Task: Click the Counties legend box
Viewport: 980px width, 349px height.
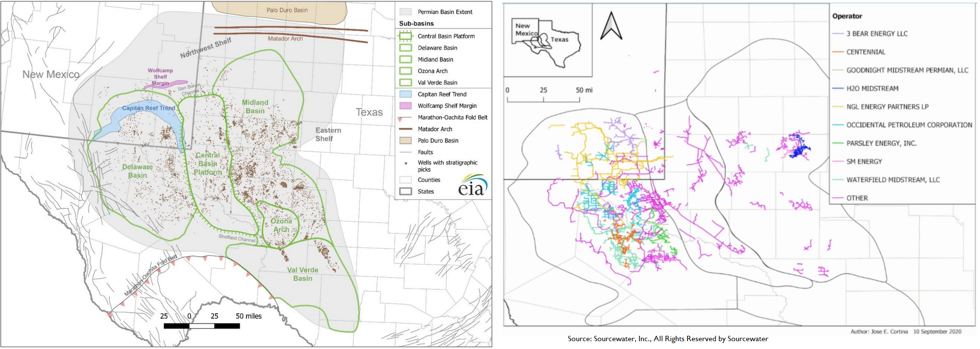Action: [x=405, y=180]
